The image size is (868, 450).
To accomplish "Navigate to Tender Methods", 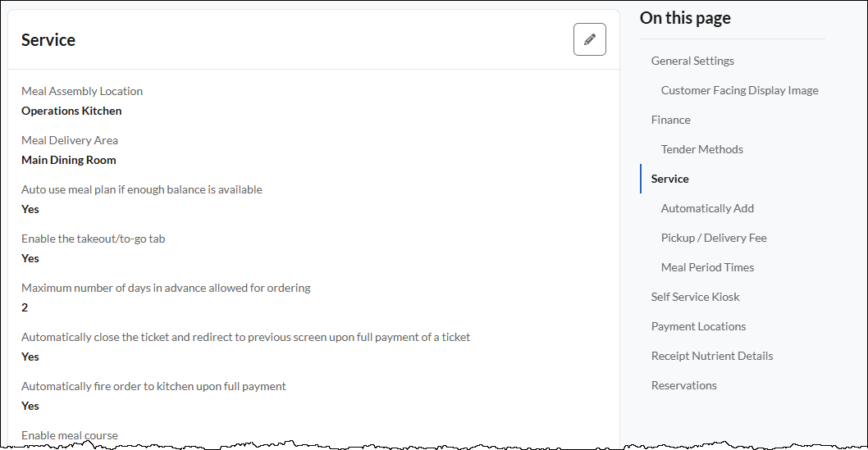I will [702, 149].
